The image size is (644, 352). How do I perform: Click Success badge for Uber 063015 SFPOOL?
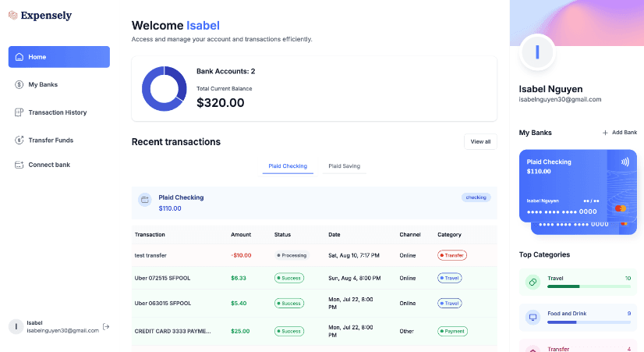(x=289, y=303)
